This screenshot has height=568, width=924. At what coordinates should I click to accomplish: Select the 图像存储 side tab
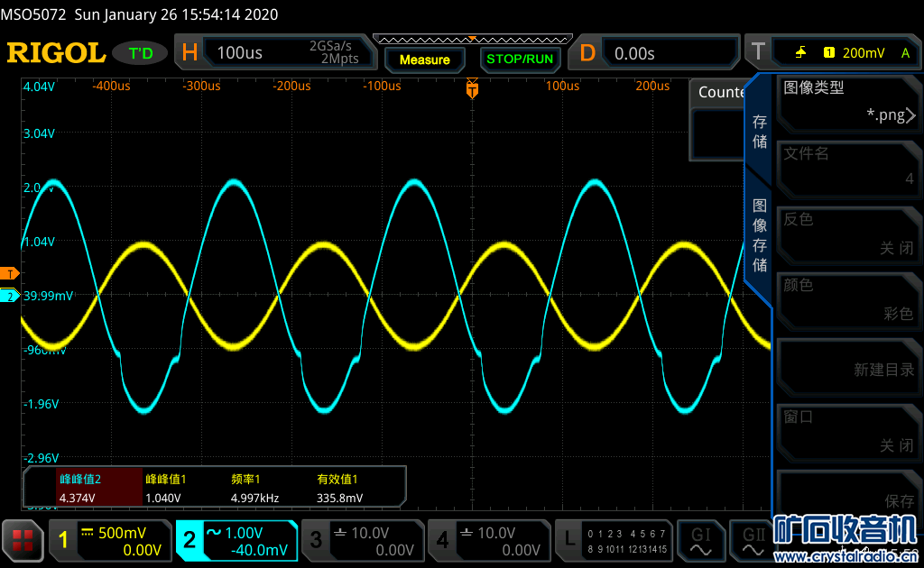(760, 234)
